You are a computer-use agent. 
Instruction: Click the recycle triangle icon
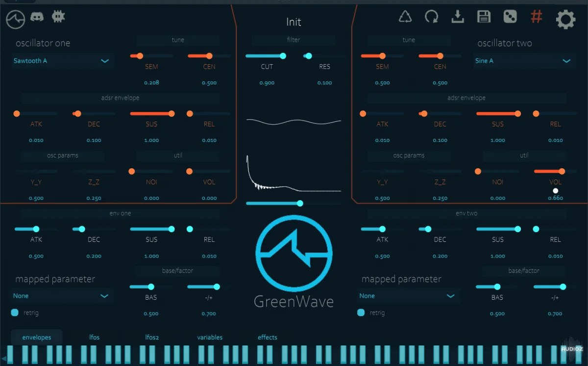click(x=405, y=17)
